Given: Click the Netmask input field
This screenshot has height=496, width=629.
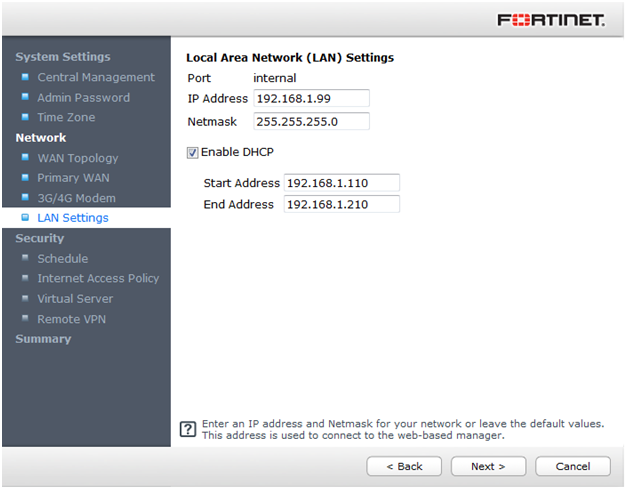Looking at the screenshot, I should click(311, 121).
